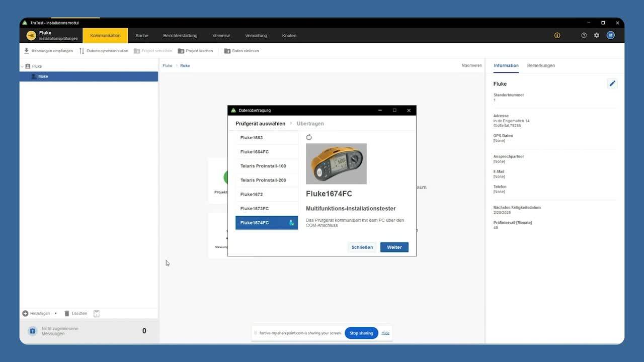The height and width of the screenshot is (362, 644).
Task: Click the refresh device list icon
Action: [x=309, y=137]
